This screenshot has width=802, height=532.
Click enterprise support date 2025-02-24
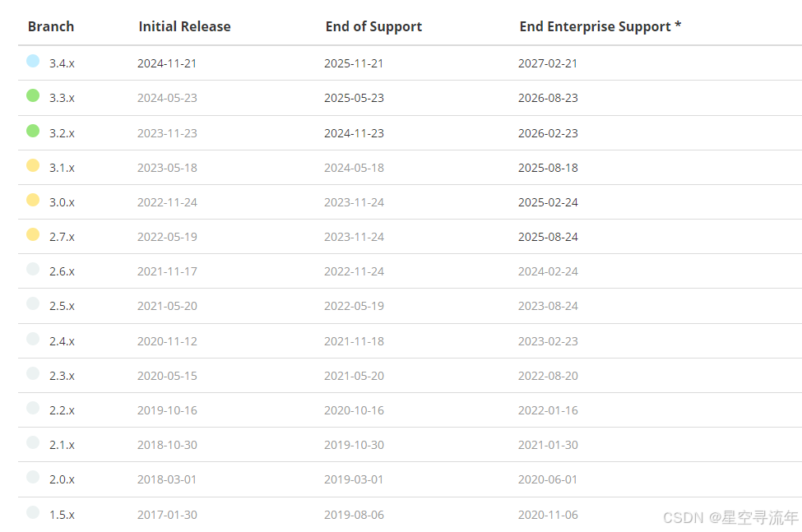(548, 202)
